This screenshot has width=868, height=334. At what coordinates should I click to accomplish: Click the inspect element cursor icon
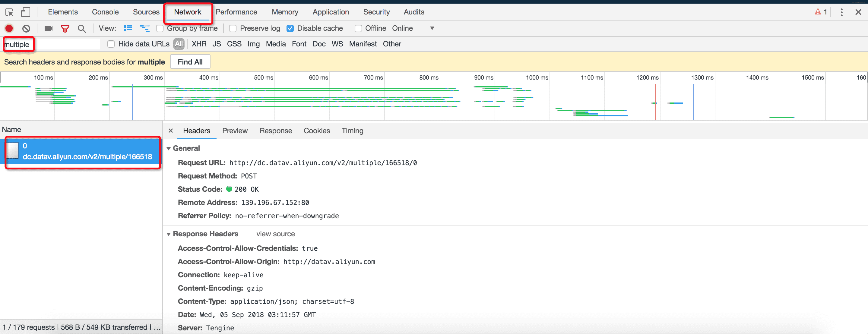[9, 12]
